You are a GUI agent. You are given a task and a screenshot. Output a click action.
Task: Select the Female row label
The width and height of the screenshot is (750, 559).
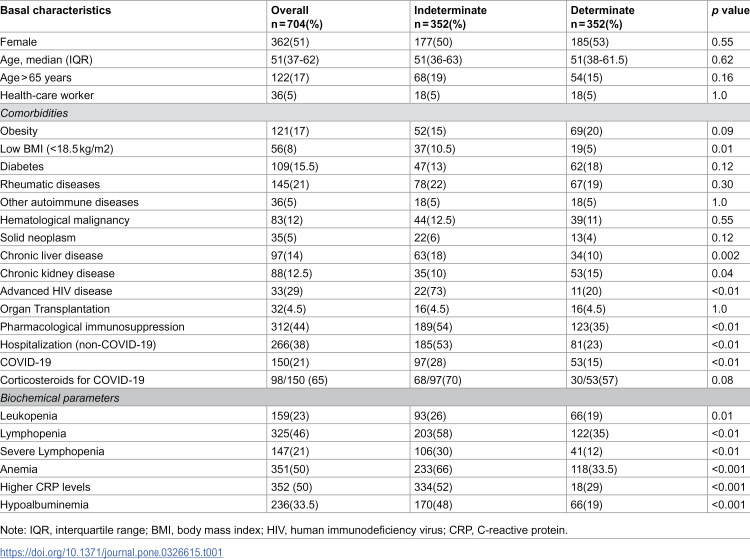[18, 42]
